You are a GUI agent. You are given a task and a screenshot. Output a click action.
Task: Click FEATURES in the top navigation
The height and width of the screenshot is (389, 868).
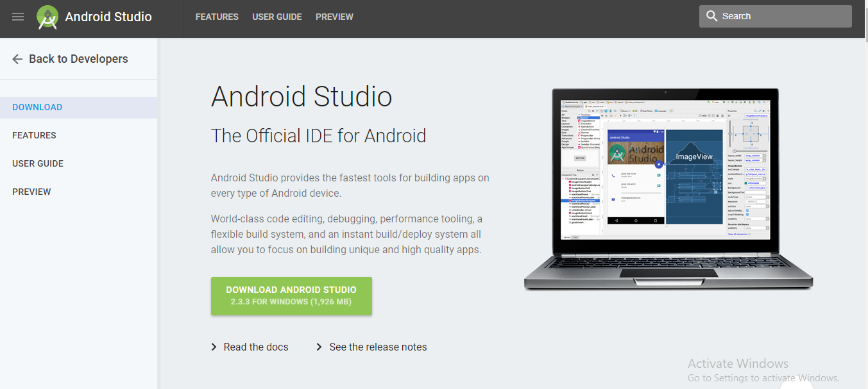point(217,17)
